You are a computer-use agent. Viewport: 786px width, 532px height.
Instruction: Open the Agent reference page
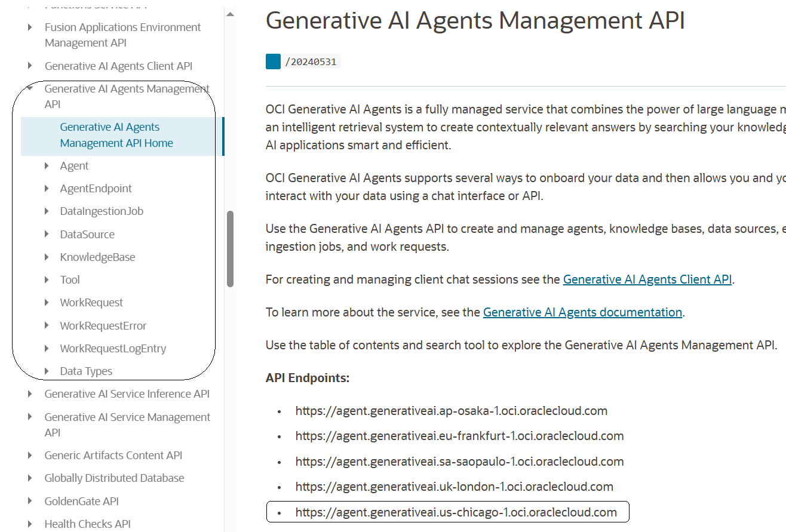click(74, 166)
